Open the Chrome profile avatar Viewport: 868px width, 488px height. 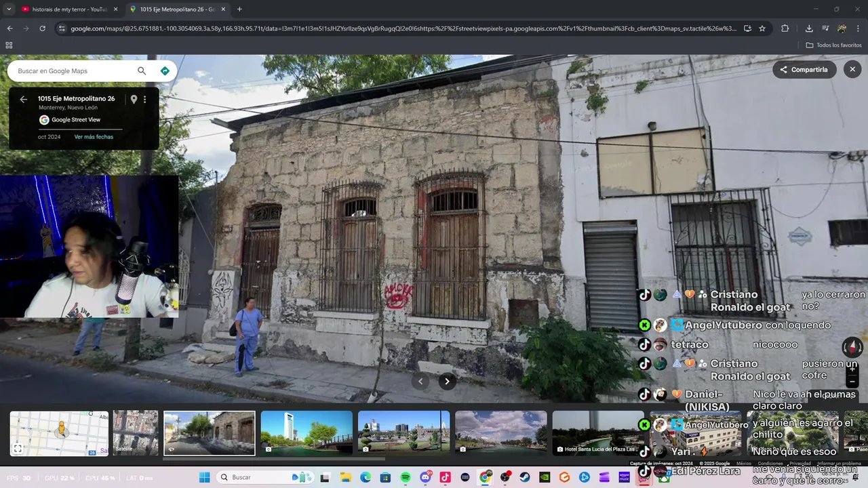842,28
